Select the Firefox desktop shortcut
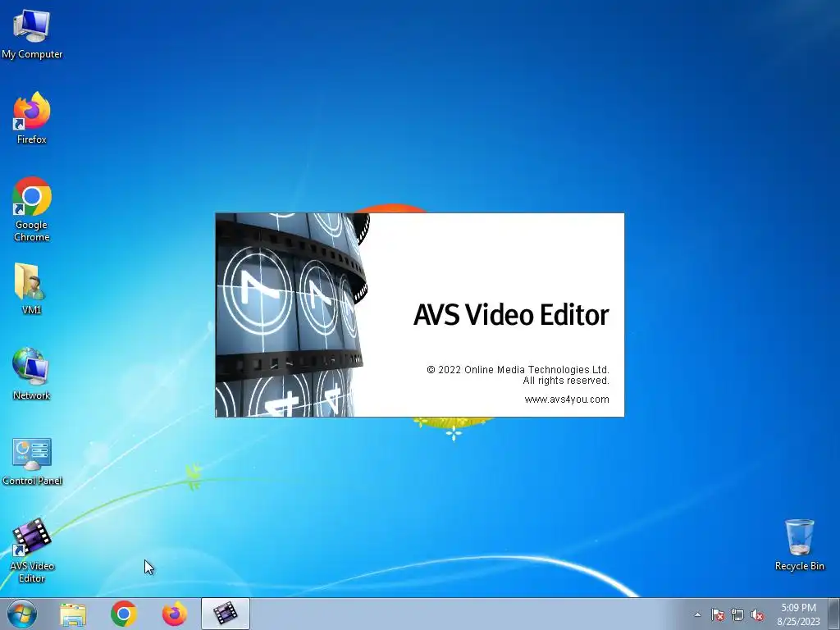 pos(32,118)
